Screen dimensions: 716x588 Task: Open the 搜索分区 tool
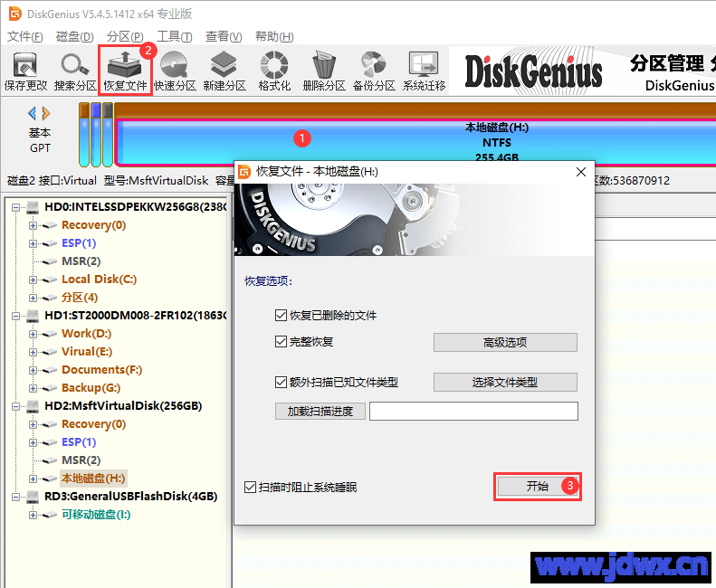[x=75, y=71]
